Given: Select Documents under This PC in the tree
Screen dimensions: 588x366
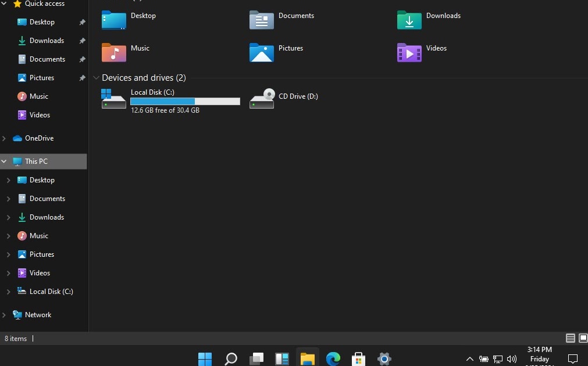Looking at the screenshot, I should click(47, 199).
